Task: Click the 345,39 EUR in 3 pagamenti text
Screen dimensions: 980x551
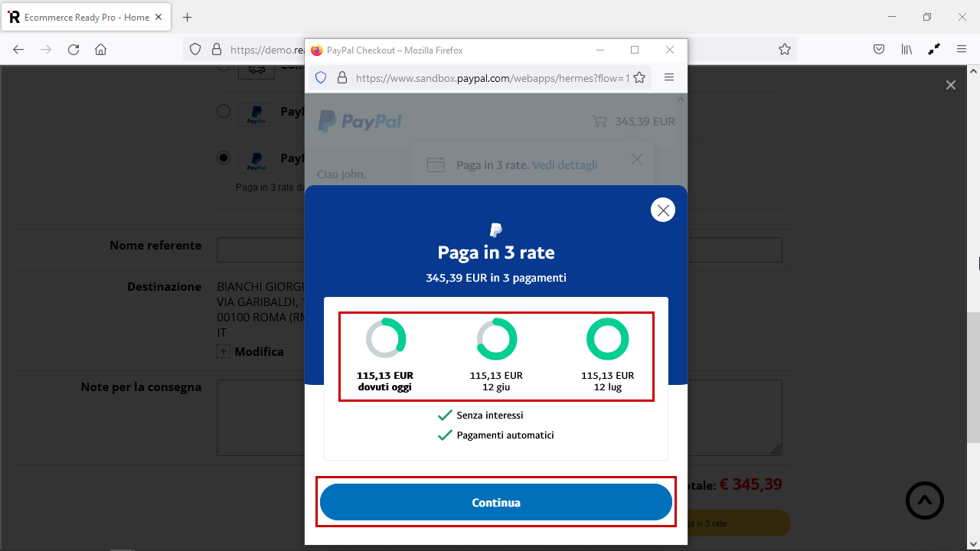Action: coord(496,278)
